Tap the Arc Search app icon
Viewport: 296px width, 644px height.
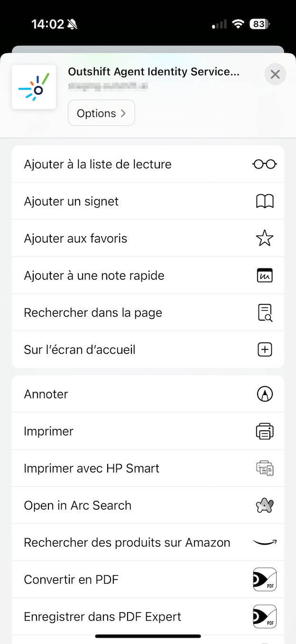coord(264,505)
